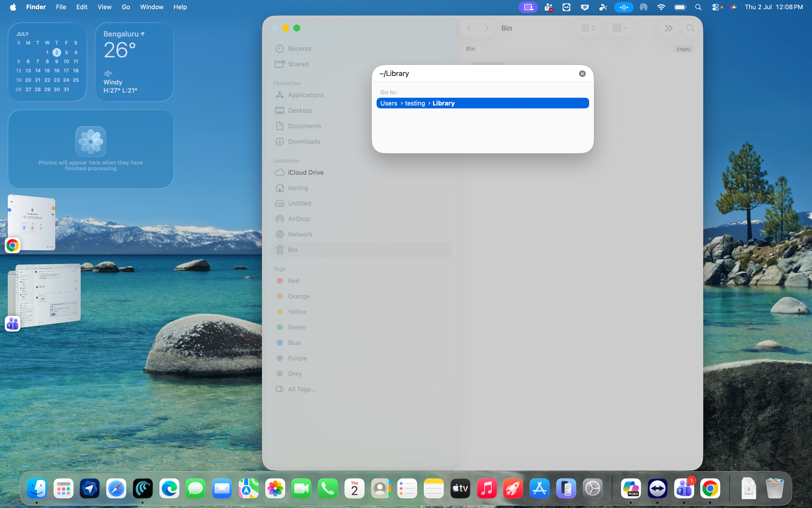Show more toolbar items chevron
Image resolution: width=812 pixels, height=508 pixels.
668,28
